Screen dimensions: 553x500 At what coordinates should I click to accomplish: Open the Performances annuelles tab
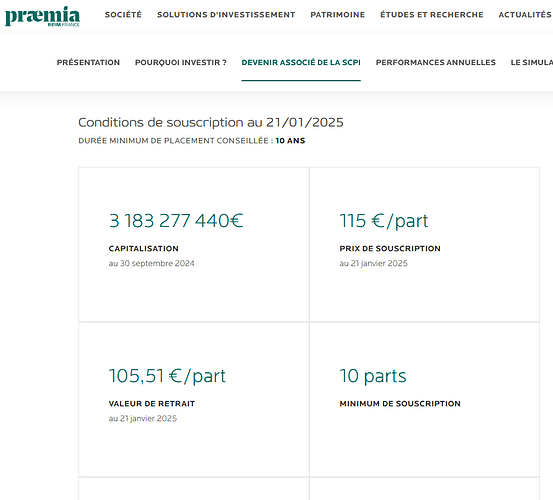(x=436, y=62)
